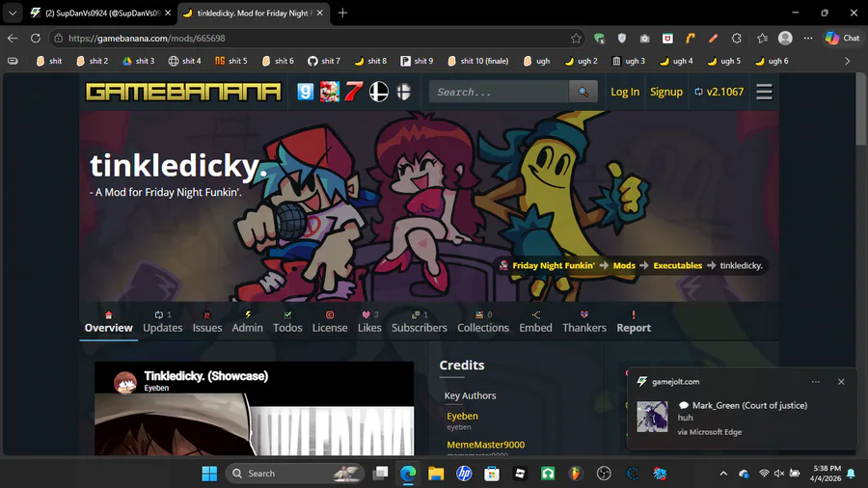
Task: Open File Explorer from the taskbar
Action: pos(436,474)
